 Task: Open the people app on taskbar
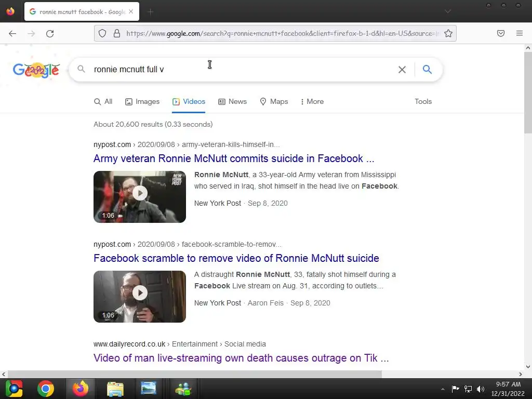click(183, 389)
